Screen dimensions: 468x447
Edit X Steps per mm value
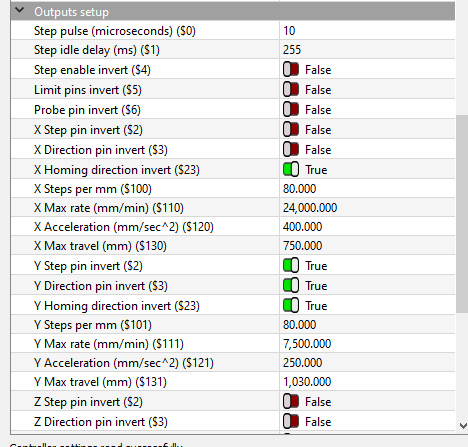367,189
